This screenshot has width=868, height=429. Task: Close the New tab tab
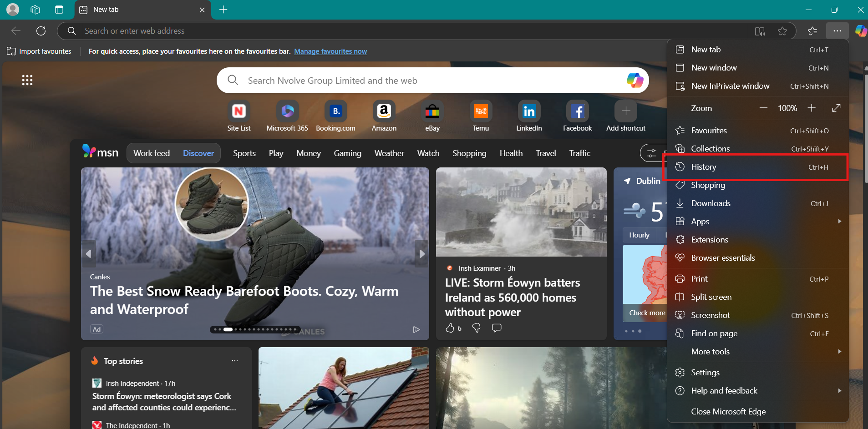click(202, 10)
